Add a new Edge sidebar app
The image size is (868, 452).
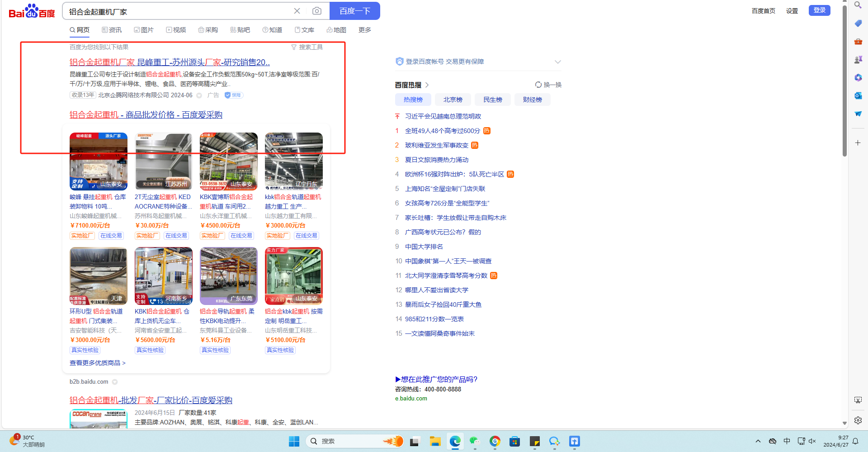[858, 143]
